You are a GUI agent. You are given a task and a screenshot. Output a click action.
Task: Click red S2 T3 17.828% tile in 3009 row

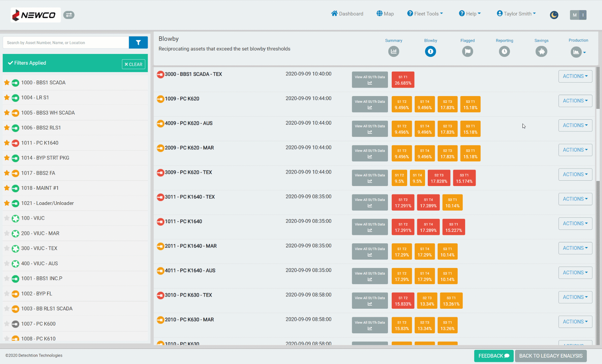[x=439, y=178]
